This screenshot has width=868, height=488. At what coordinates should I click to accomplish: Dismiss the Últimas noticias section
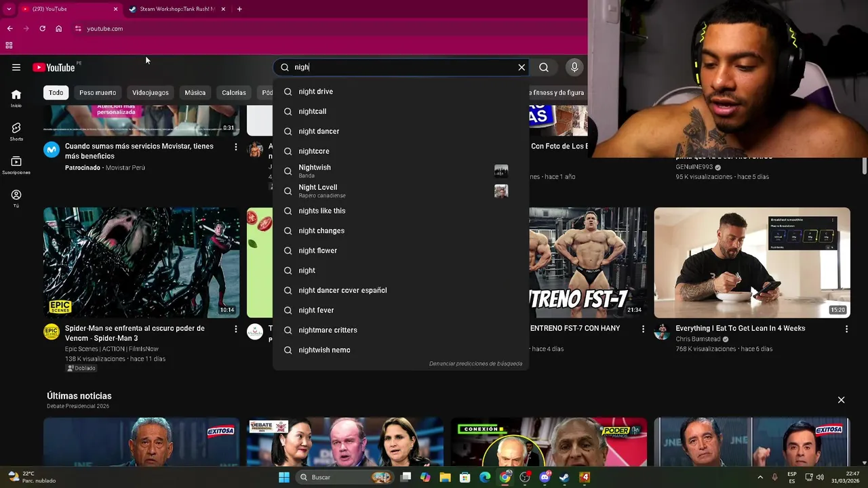841,400
